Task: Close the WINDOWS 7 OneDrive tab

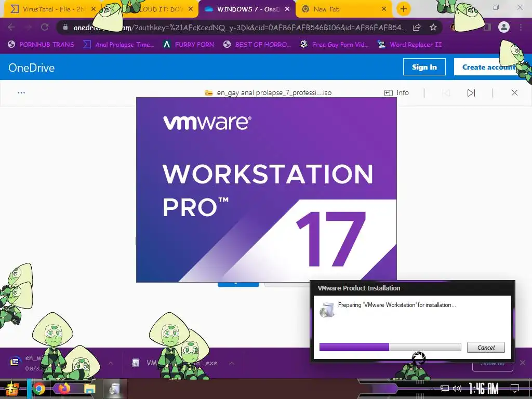Action: (x=287, y=9)
